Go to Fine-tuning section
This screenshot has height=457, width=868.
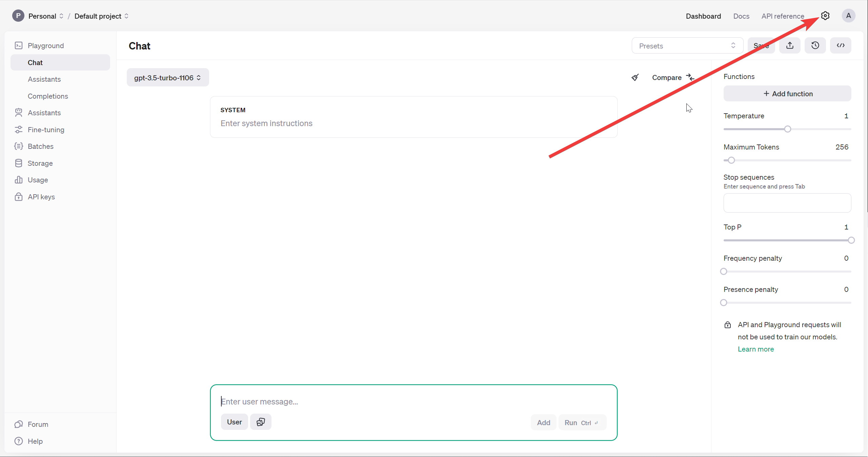(x=46, y=130)
